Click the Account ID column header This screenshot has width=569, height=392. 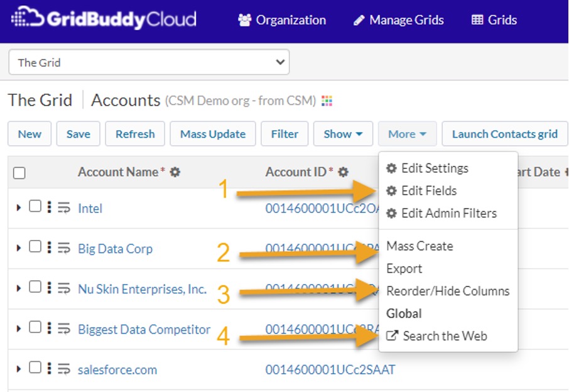pyautogui.click(x=296, y=171)
